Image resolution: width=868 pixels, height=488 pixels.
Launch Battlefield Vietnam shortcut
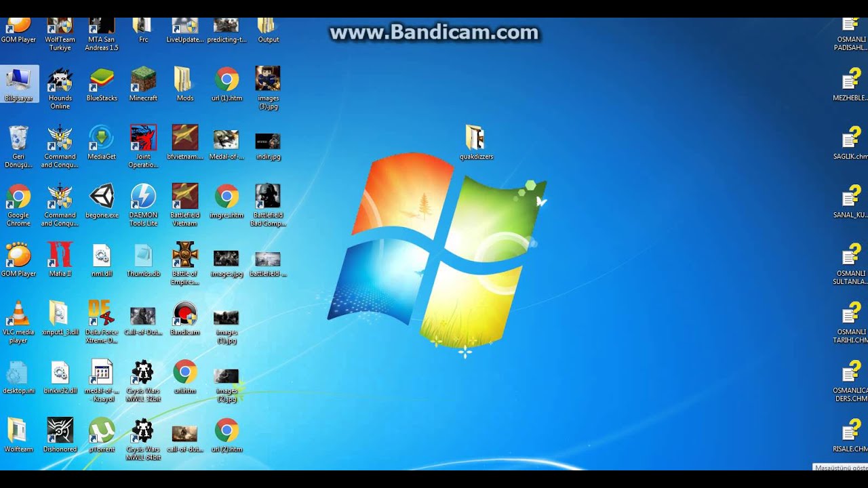coord(185,205)
